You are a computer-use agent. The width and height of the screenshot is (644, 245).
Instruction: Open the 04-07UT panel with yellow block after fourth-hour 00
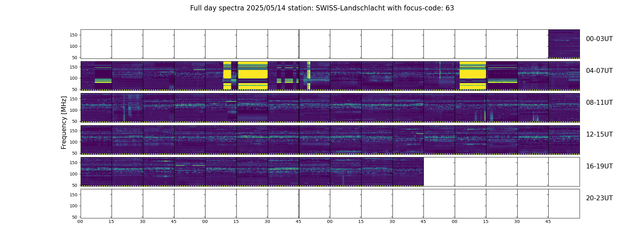click(x=470, y=76)
